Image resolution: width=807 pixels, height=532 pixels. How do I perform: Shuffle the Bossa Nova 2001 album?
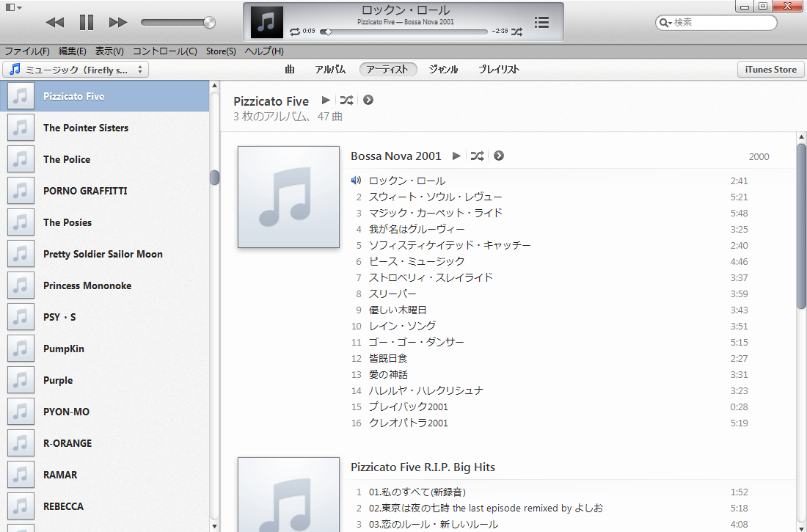(x=478, y=156)
